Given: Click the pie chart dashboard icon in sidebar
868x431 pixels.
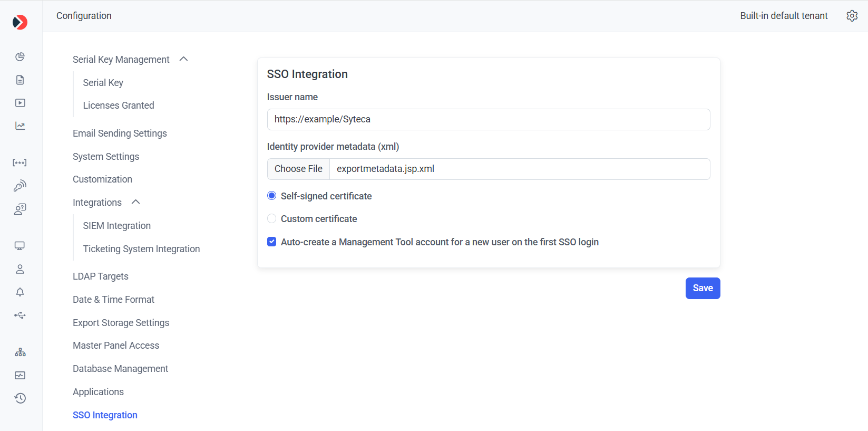Looking at the screenshot, I should [20, 57].
